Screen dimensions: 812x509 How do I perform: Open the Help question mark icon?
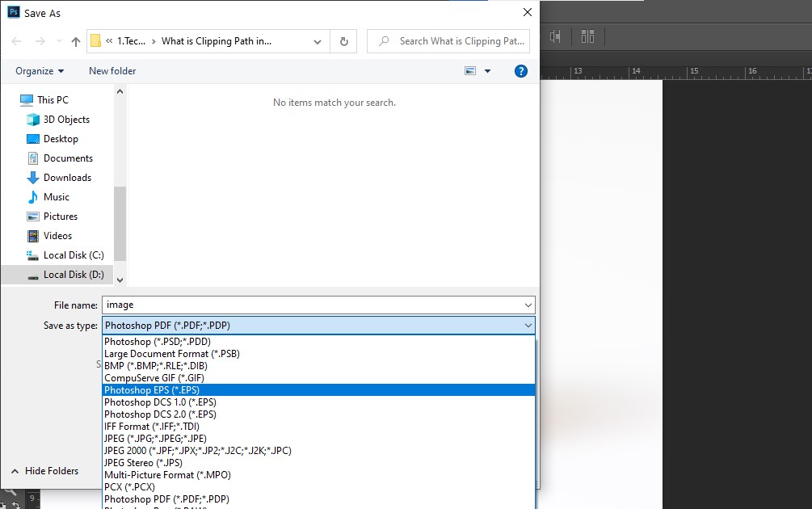pyautogui.click(x=521, y=71)
